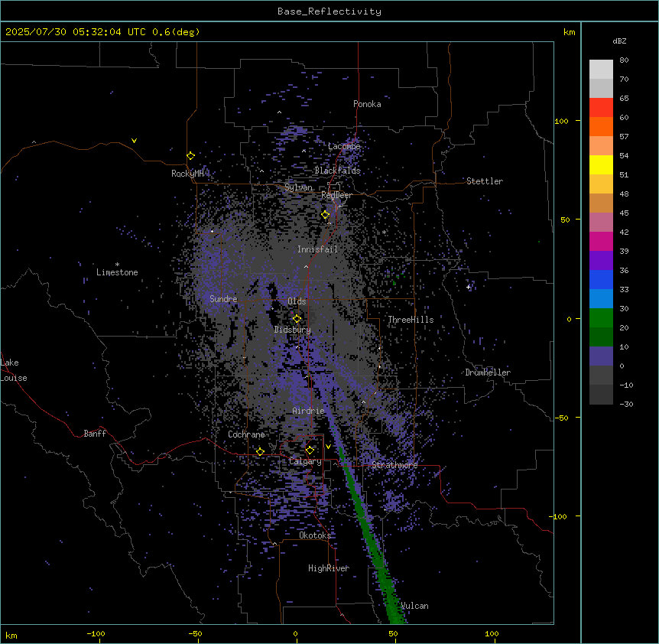Click the Base_Reflectivity title
The height and width of the screenshot is (644, 659).
pyautogui.click(x=329, y=11)
